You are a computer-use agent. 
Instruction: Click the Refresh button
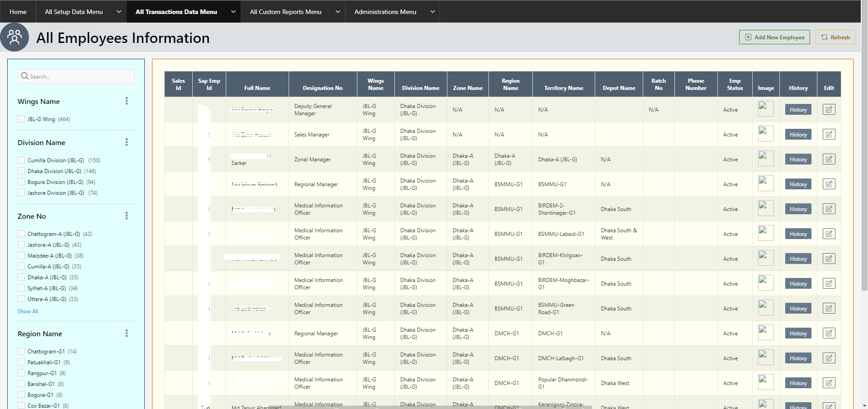[835, 37]
